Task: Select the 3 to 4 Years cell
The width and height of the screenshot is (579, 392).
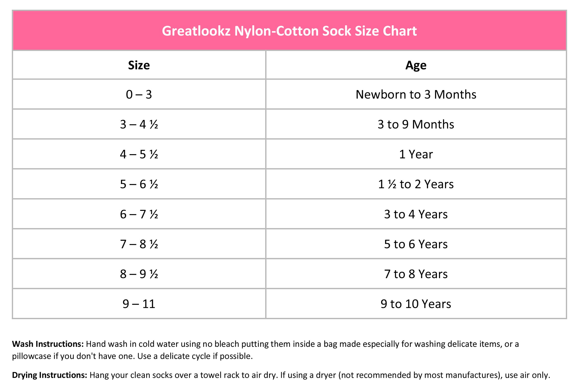Action: (416, 214)
